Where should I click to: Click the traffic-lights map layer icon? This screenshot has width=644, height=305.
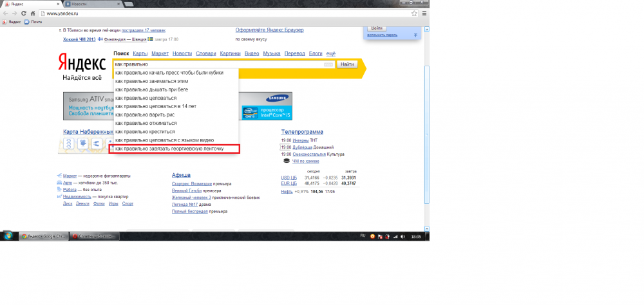click(x=70, y=143)
